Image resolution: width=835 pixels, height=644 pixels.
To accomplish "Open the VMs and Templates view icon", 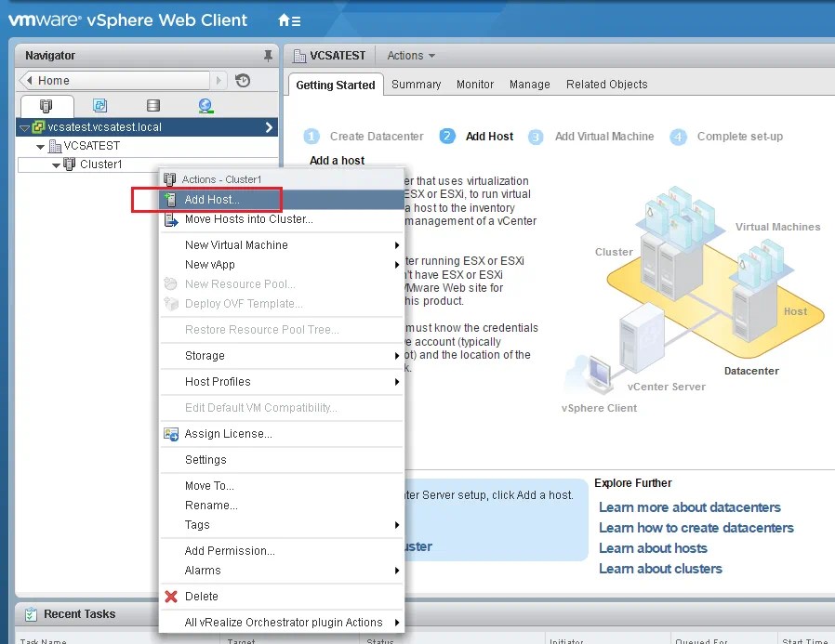I will click(99, 105).
